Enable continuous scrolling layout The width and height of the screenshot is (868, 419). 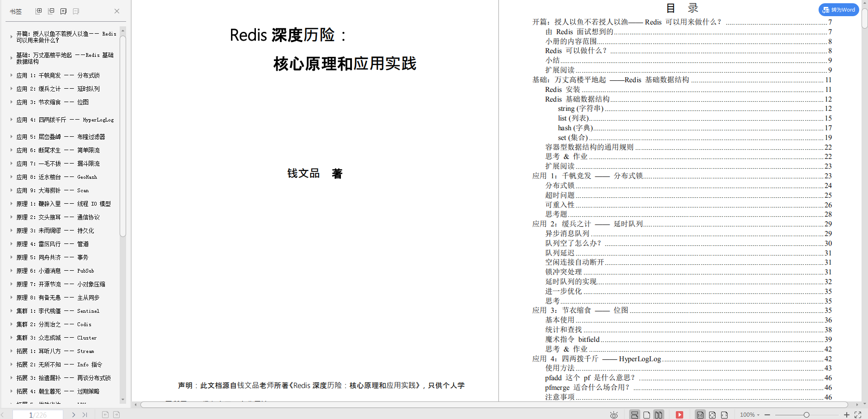(635, 415)
